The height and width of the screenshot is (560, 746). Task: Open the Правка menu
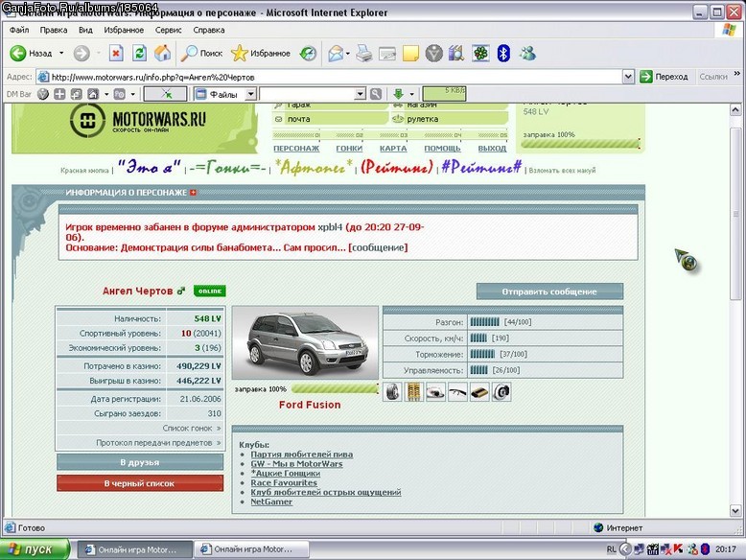tap(54, 30)
